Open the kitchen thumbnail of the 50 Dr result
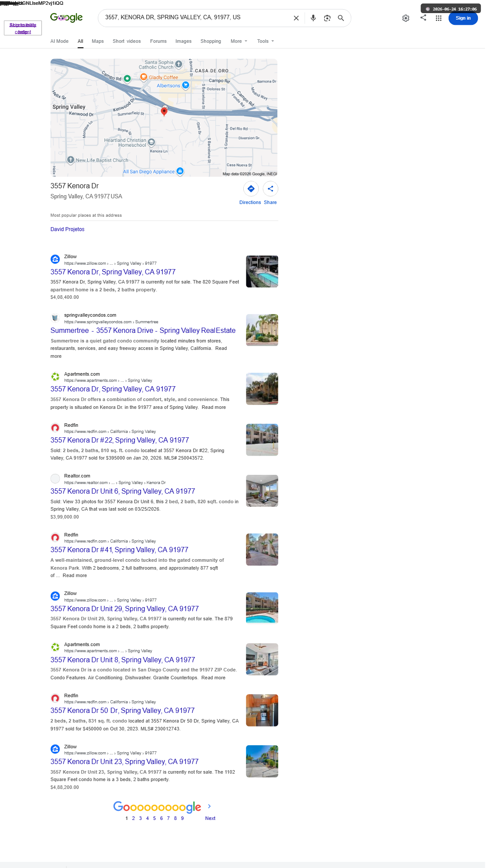This screenshot has width=491, height=868. click(x=262, y=710)
